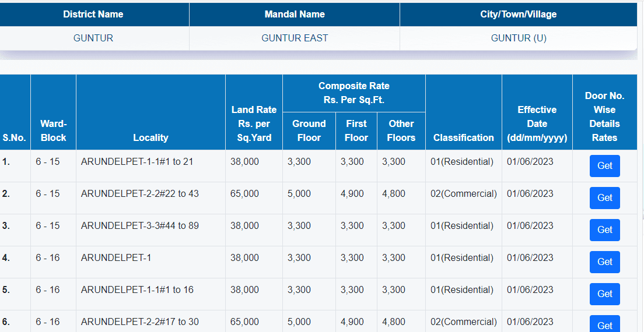The width and height of the screenshot is (644, 332).
Task: Click the Locality column header
Action: (x=150, y=137)
